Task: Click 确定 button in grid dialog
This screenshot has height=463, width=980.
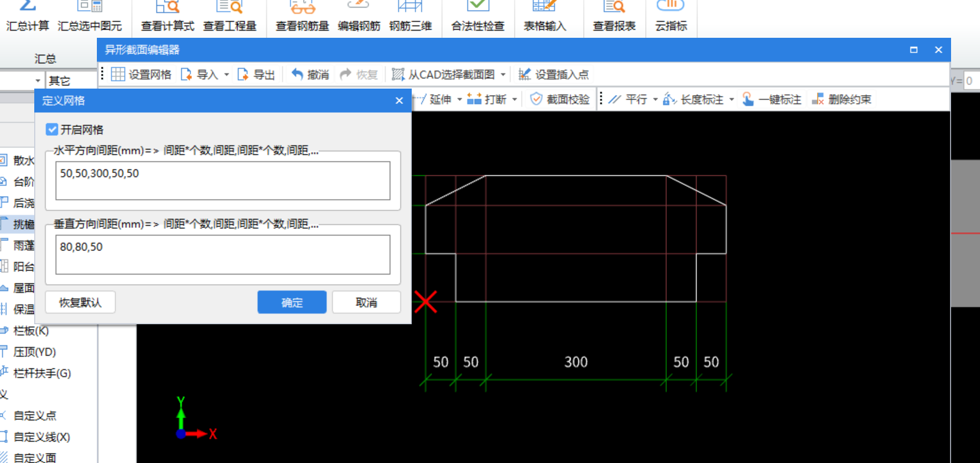Action: [x=292, y=302]
